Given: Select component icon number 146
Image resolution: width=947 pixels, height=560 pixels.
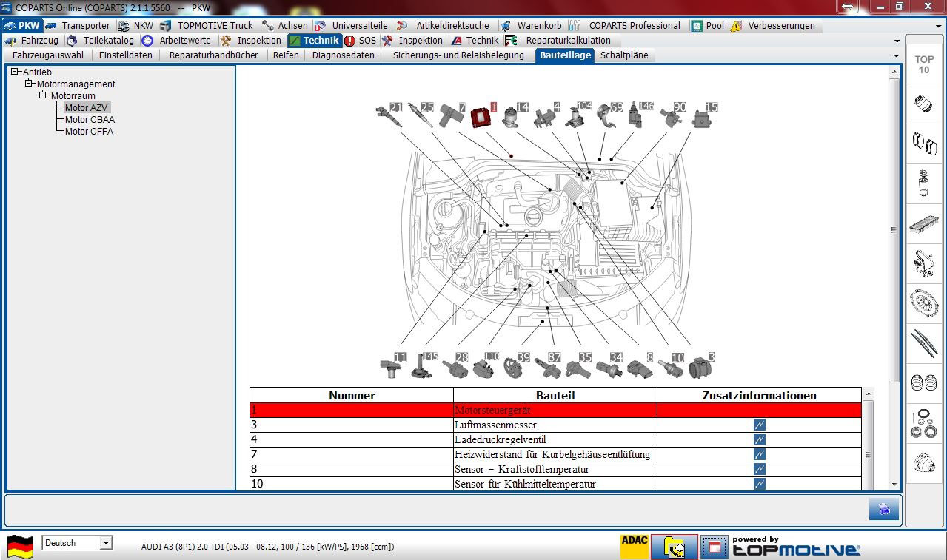Looking at the screenshot, I should 641,115.
